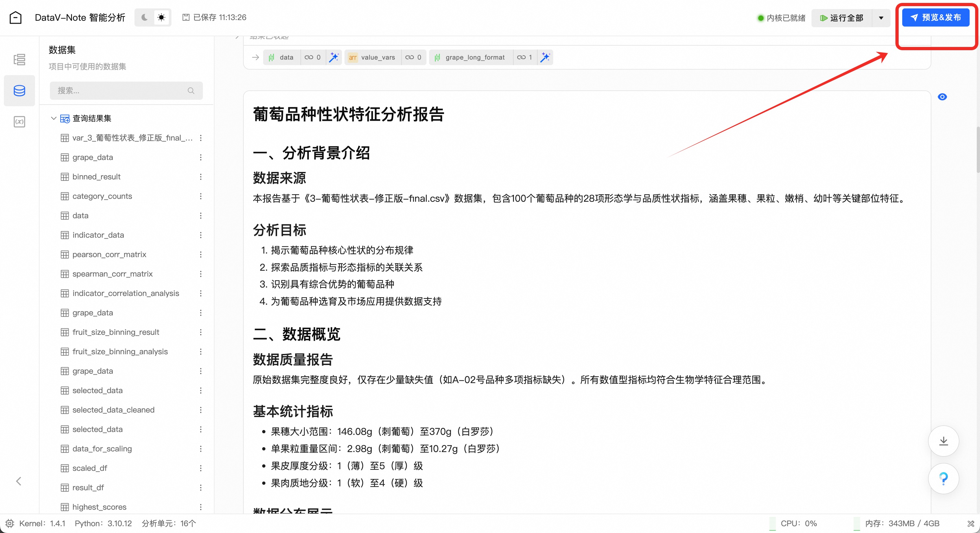Open the variables (x) sidebar icon
The image size is (980, 533).
19,122
